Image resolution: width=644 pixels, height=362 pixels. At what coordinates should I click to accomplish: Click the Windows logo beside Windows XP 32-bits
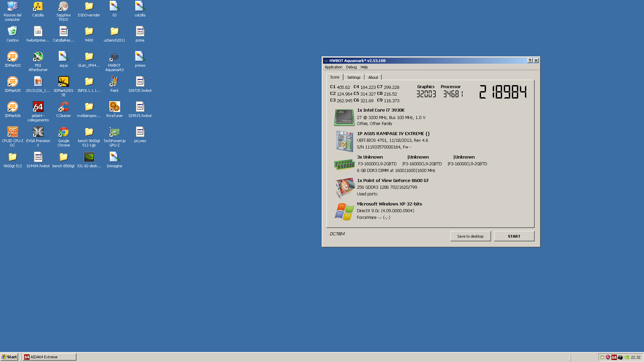[x=344, y=212]
